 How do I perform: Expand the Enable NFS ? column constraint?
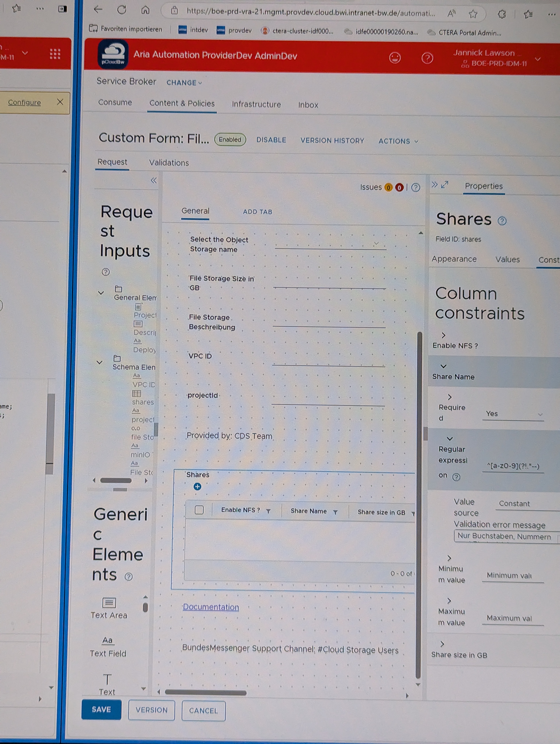[443, 335]
